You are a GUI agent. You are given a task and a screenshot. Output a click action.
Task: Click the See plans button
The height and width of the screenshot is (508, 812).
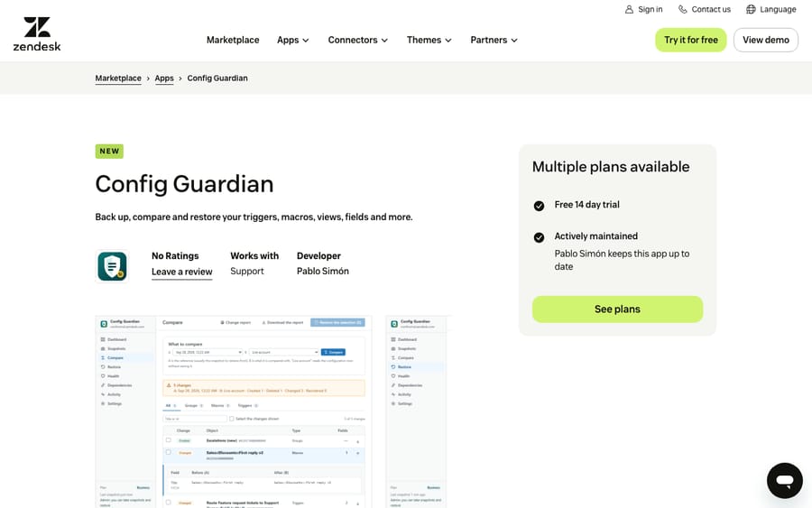point(617,309)
